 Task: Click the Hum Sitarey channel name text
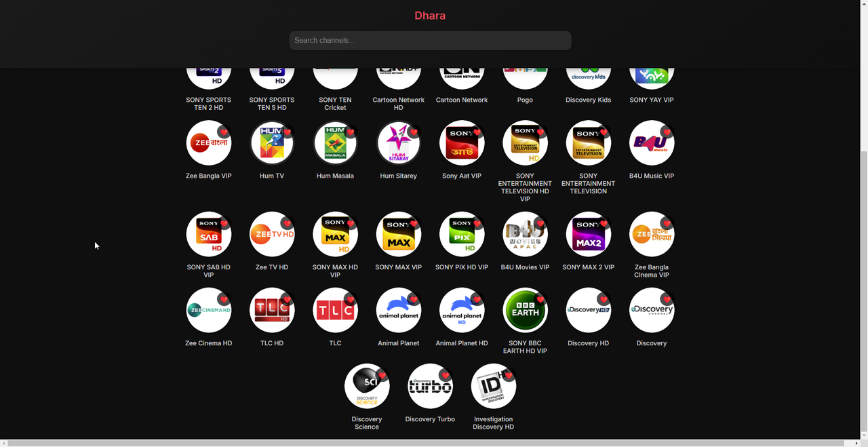pyautogui.click(x=399, y=176)
